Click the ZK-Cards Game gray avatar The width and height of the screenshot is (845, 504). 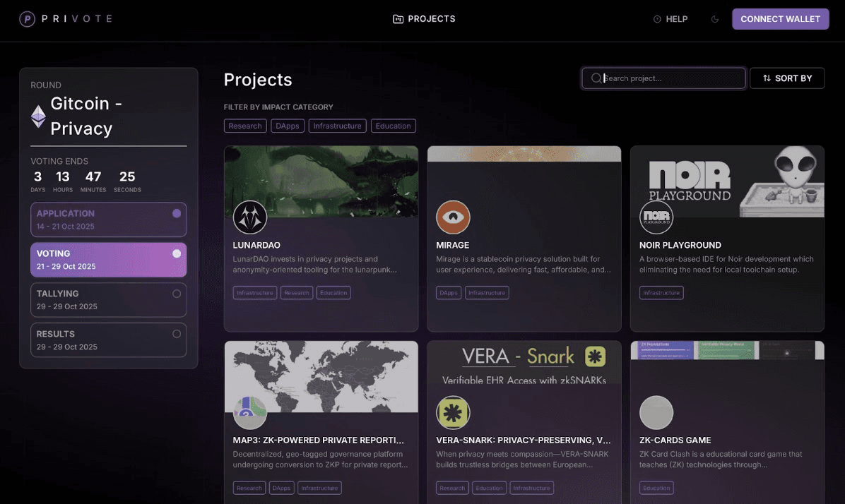(656, 412)
